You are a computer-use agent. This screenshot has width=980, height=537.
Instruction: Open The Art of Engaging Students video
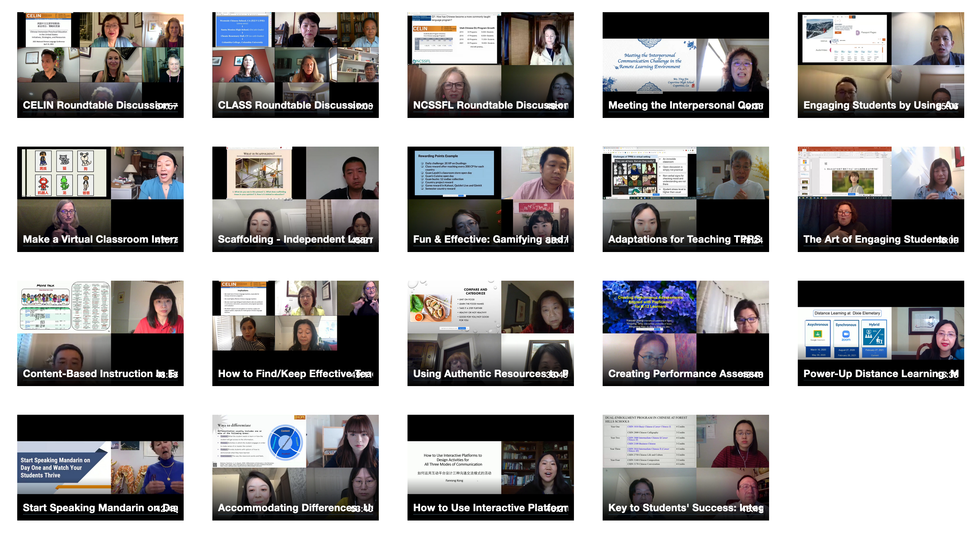tap(881, 199)
